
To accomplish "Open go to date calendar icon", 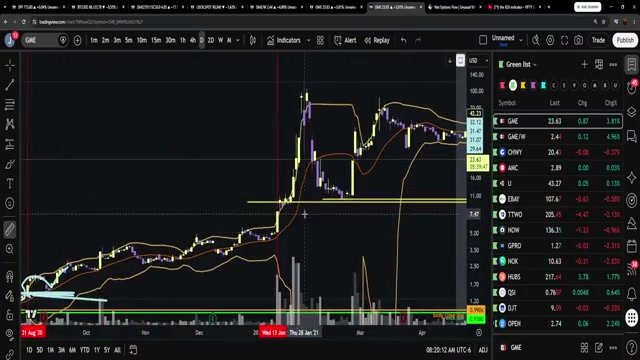I will pos(133,350).
